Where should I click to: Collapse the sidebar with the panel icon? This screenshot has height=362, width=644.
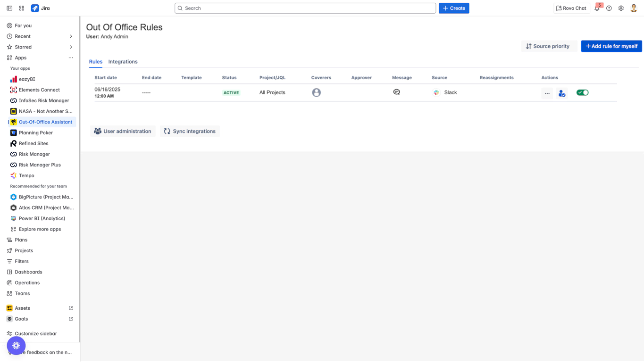tap(9, 8)
